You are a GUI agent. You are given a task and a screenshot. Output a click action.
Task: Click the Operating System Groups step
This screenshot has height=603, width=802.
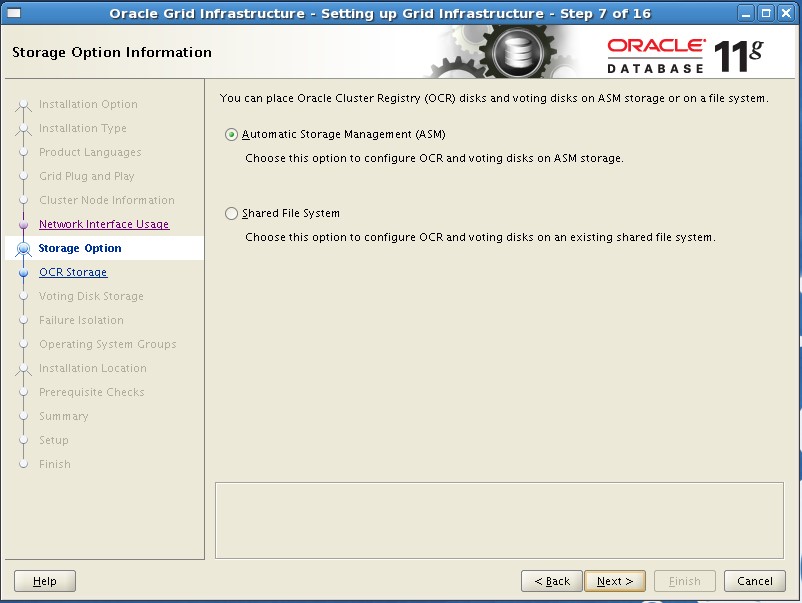(x=107, y=344)
